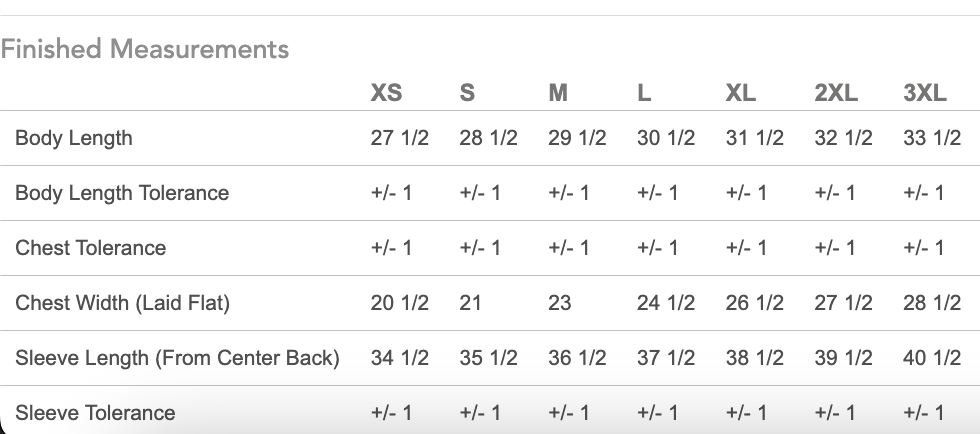980x434 pixels.
Task: Click chest width value 21 for size S
Action: pos(470,303)
